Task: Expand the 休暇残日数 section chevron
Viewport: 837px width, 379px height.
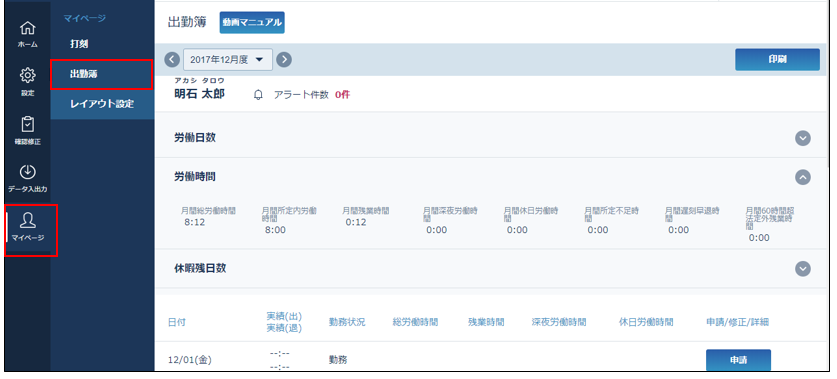Action: [803, 269]
